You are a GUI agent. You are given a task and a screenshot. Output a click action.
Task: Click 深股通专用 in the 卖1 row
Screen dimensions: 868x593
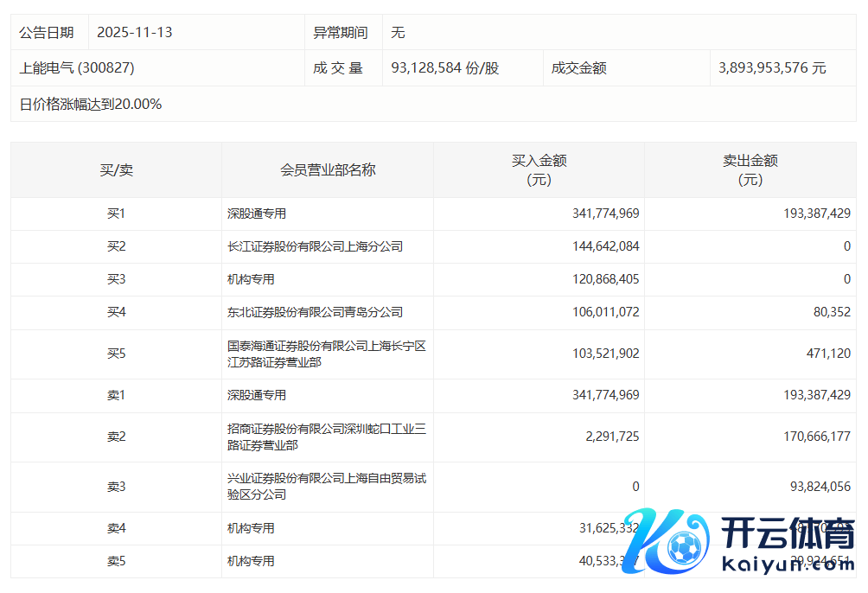click(257, 395)
